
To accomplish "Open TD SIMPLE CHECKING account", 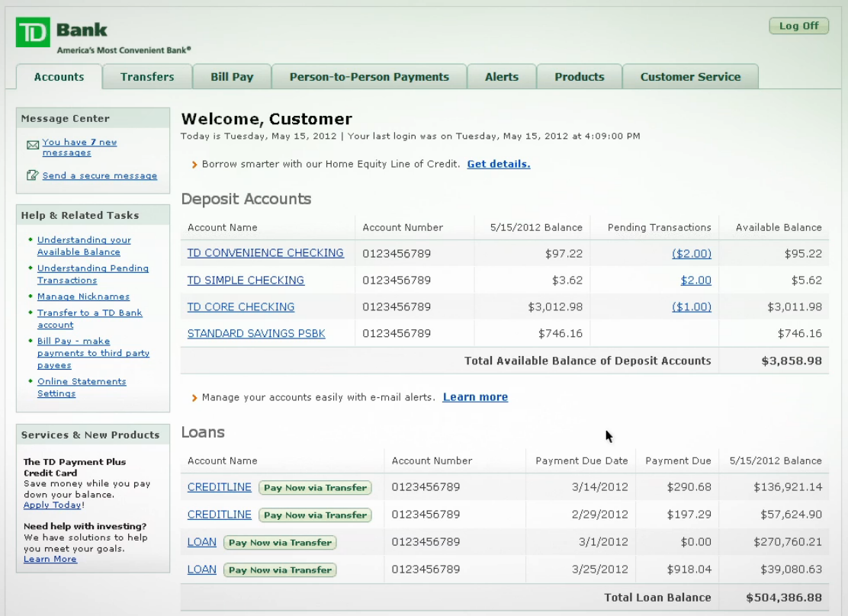I will pos(246,280).
